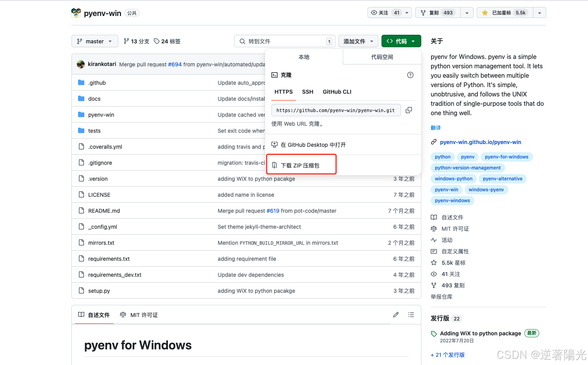Open the 发行版 releases heading link

click(440, 319)
